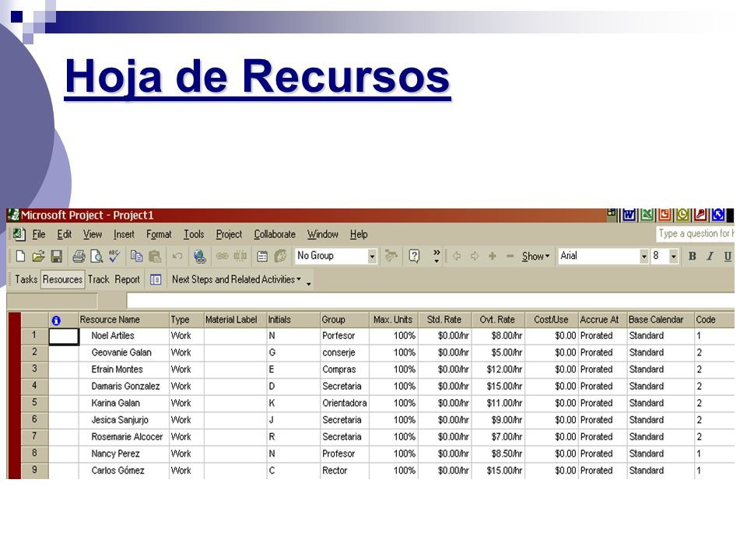The width and height of the screenshot is (747, 560).
Task: Select the Noel Artiles resource name cell
Action: [124, 336]
